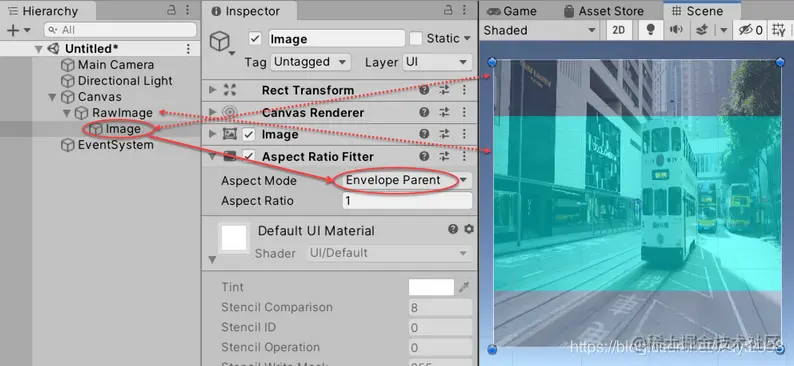Open help for Canvas Renderer component
Screen dimensions: 794x366
pyautogui.click(x=424, y=112)
